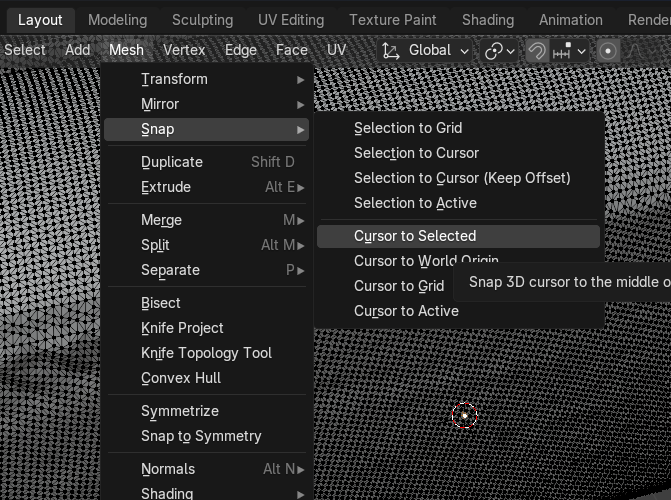Viewport: 671px width, 500px height.
Task: Choose Knife Project menu item
Action: click(206, 328)
